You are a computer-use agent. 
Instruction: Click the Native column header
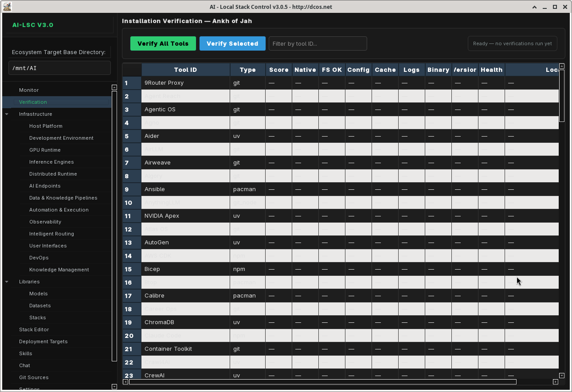[306, 70]
